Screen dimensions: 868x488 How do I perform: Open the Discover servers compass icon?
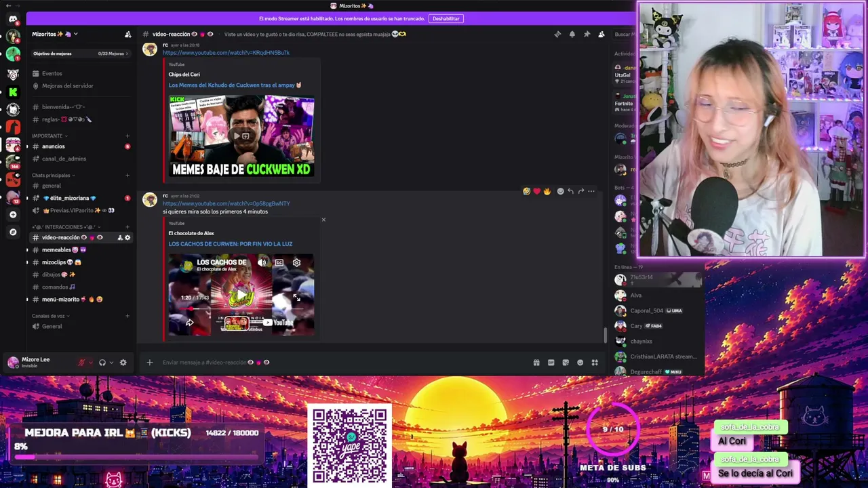(13, 232)
